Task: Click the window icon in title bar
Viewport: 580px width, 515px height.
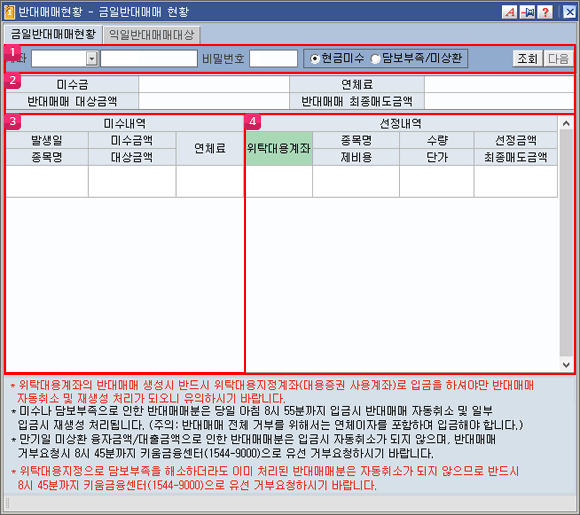Action: pyautogui.click(x=9, y=12)
